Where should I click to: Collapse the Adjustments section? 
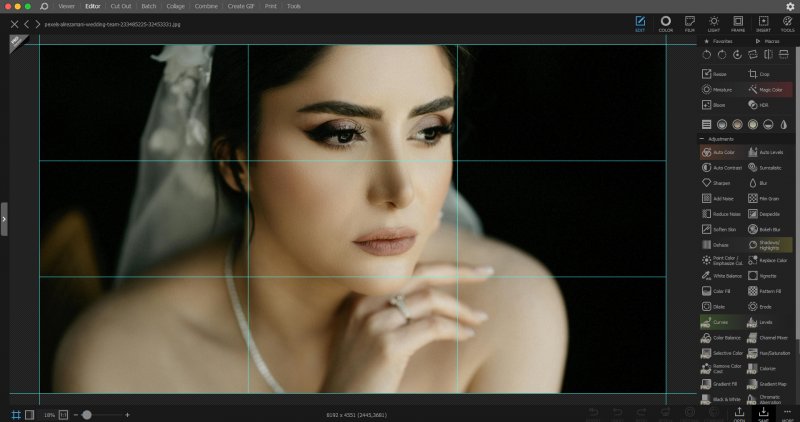(x=702, y=139)
